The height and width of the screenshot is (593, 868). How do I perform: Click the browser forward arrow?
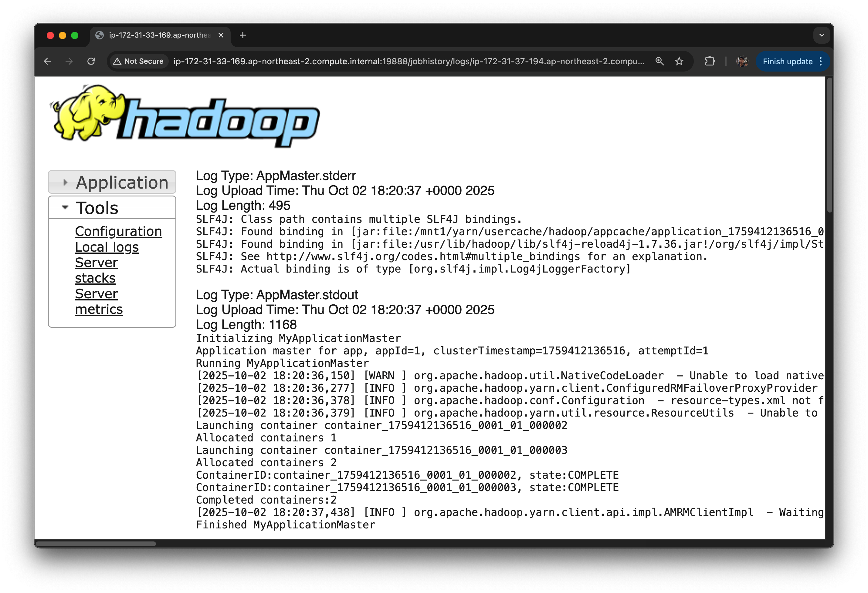point(69,61)
